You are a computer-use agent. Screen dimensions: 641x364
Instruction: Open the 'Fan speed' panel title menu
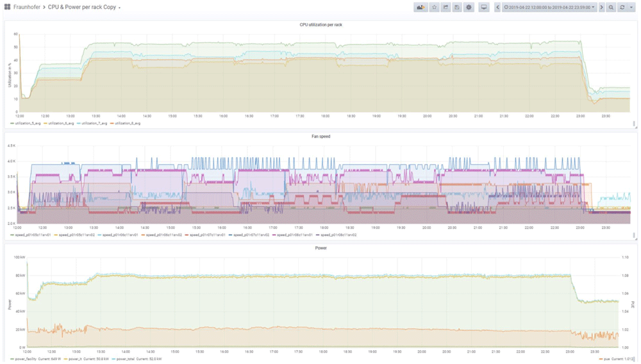320,136
